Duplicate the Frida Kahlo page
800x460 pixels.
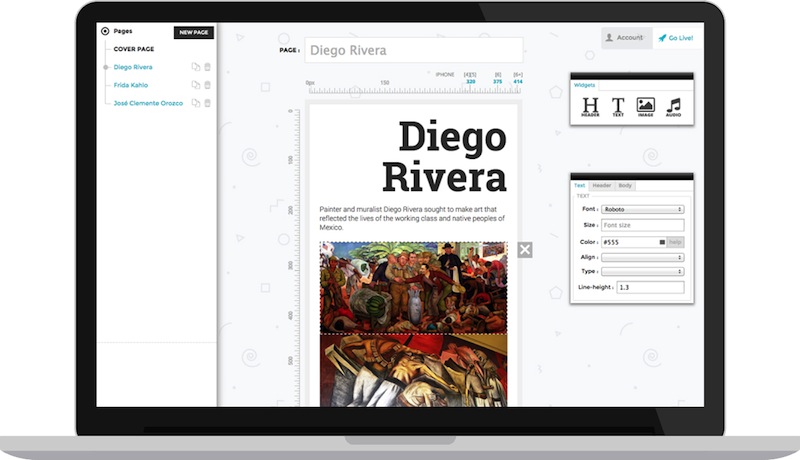click(x=195, y=85)
